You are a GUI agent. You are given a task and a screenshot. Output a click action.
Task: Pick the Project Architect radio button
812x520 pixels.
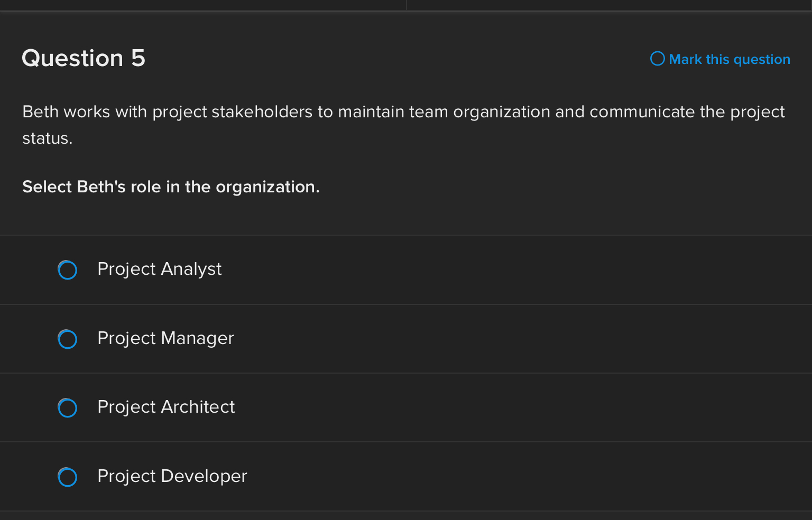(67, 408)
